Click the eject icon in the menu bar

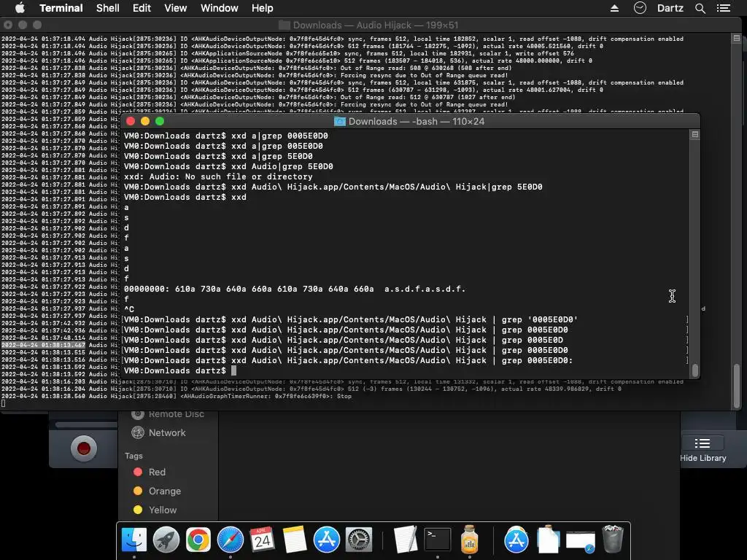coord(614,8)
